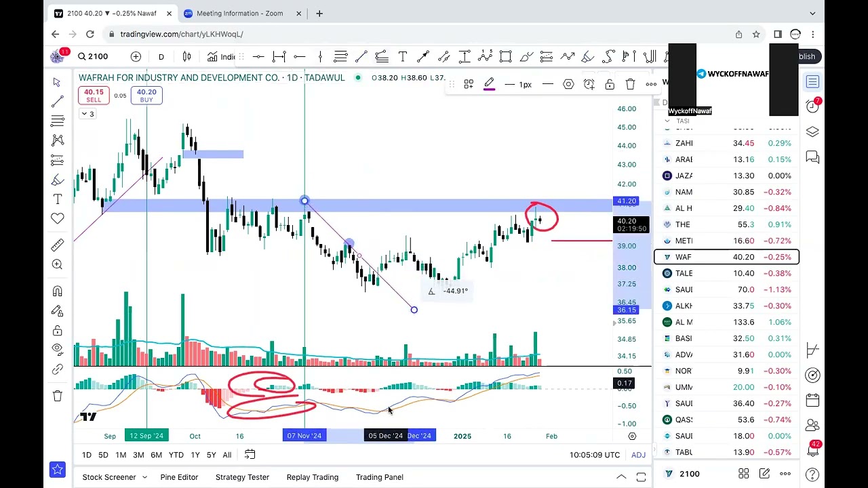Lock all drawing tools

57,330
